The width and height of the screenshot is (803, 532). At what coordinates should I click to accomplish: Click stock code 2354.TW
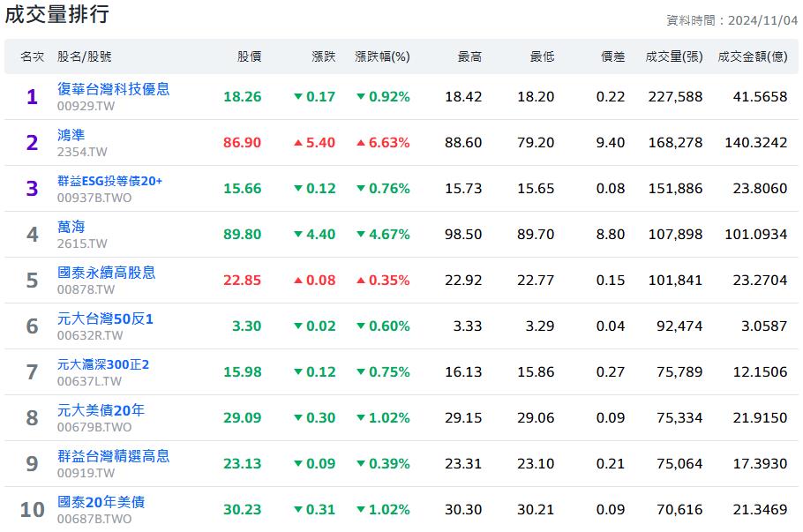82,152
